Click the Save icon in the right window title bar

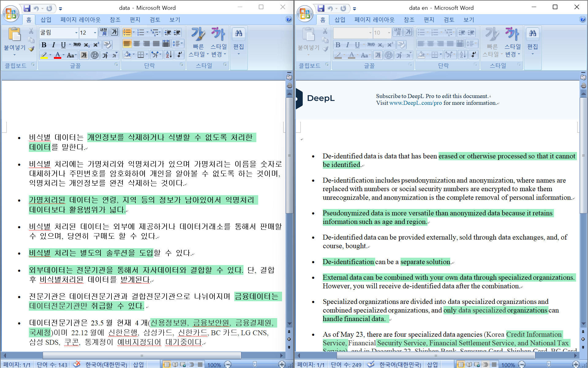pos(321,8)
